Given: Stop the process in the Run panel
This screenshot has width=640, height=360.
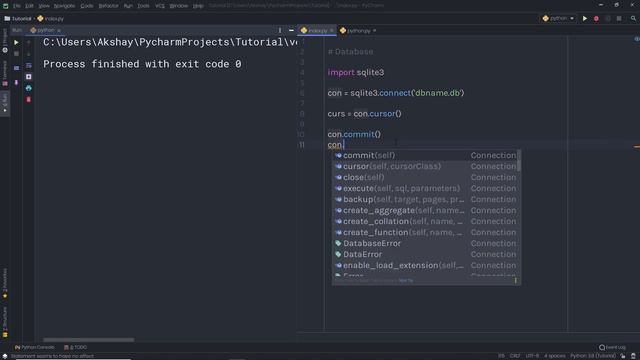Looking at the screenshot, I should point(16,54).
